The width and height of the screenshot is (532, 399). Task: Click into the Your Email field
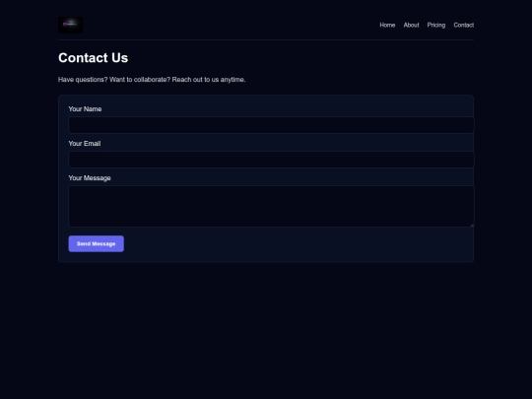[271, 160]
